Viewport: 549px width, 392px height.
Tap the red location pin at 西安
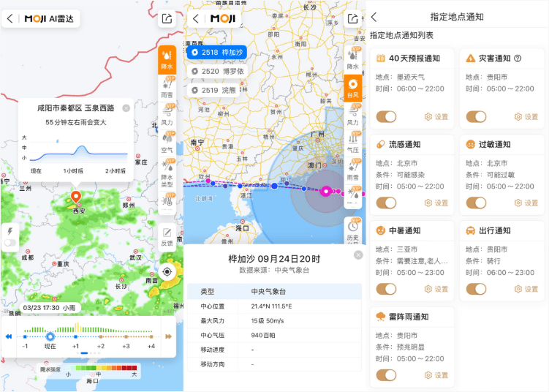pyautogui.click(x=75, y=197)
